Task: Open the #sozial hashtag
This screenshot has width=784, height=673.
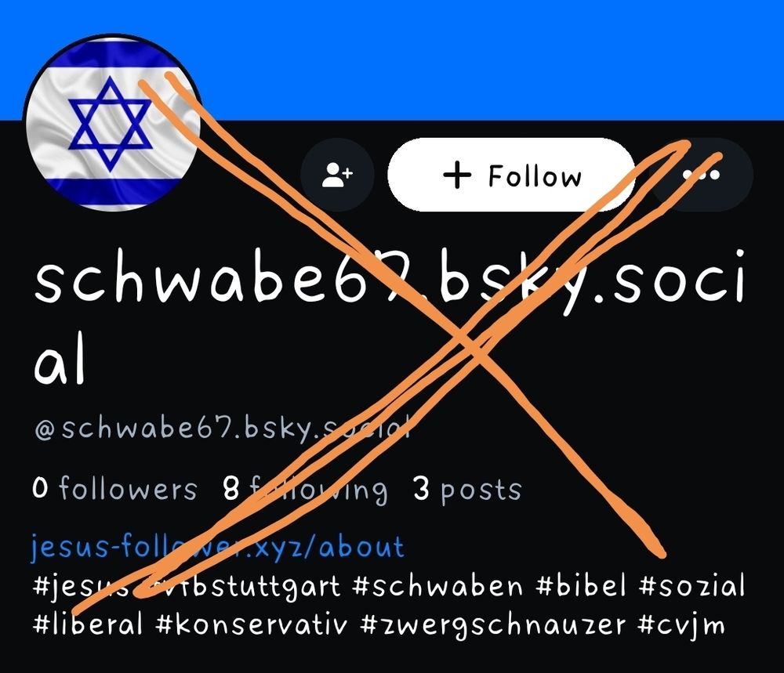Action: [691, 585]
